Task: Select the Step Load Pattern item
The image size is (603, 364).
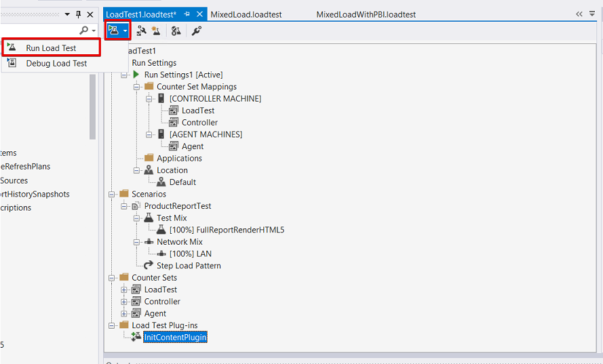Action: click(188, 266)
